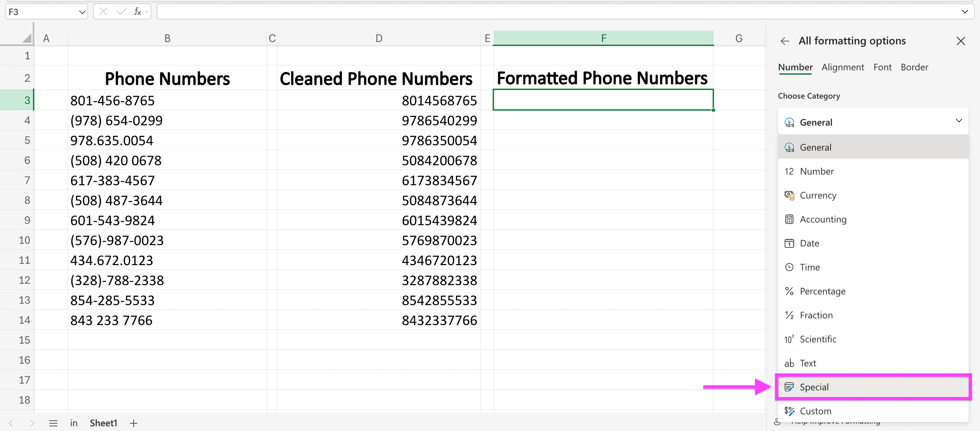Click the select all corner triangle
Image resolution: width=980 pixels, height=431 pixels.
(x=27, y=38)
